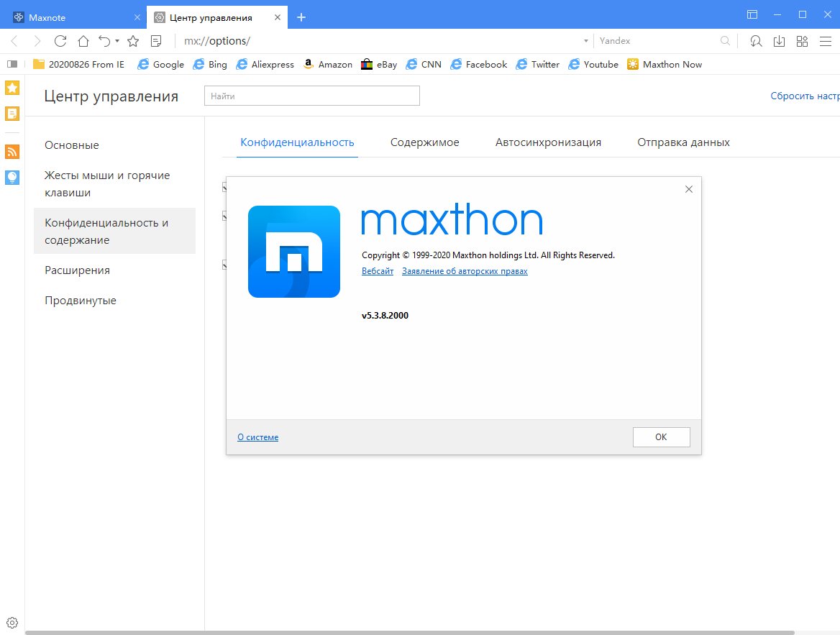Switch to the Содержимое tab
The height and width of the screenshot is (635, 840).
click(x=424, y=142)
